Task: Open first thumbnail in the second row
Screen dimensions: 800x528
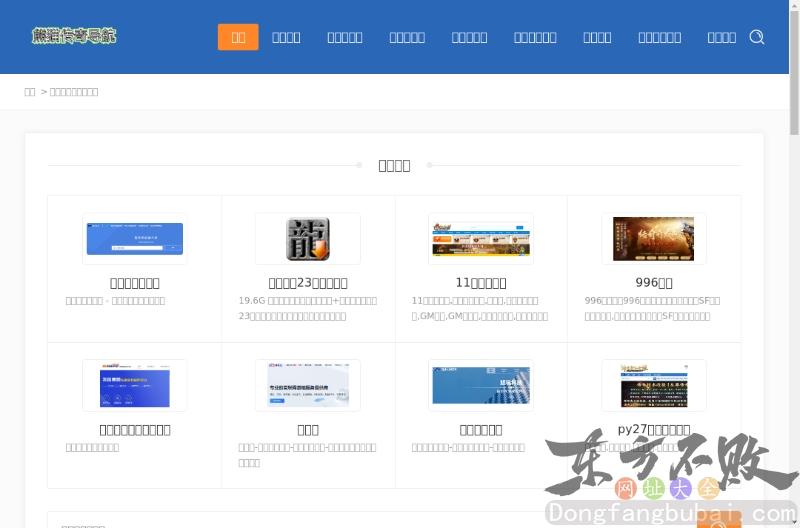Action: [x=135, y=386]
